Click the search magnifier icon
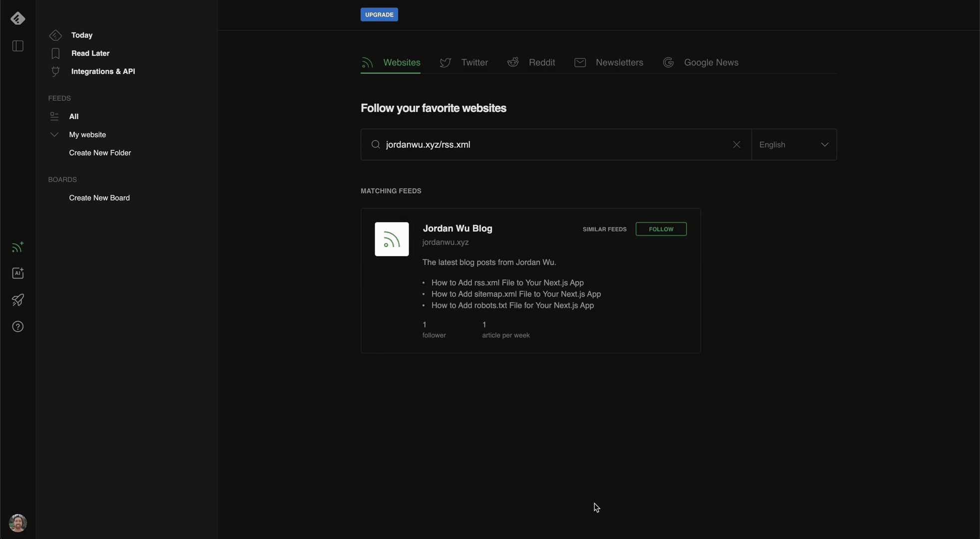Image resolution: width=980 pixels, height=539 pixels. 376,145
